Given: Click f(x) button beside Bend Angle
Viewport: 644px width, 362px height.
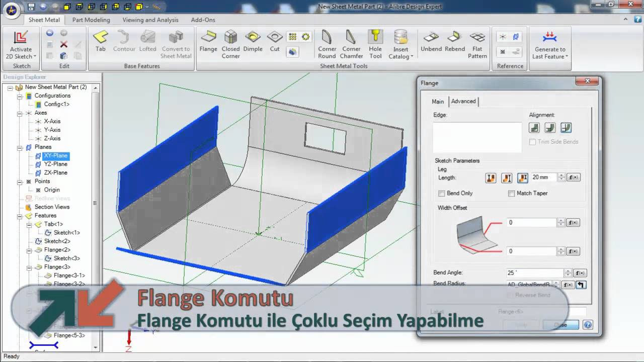Looking at the screenshot, I should point(580,273).
